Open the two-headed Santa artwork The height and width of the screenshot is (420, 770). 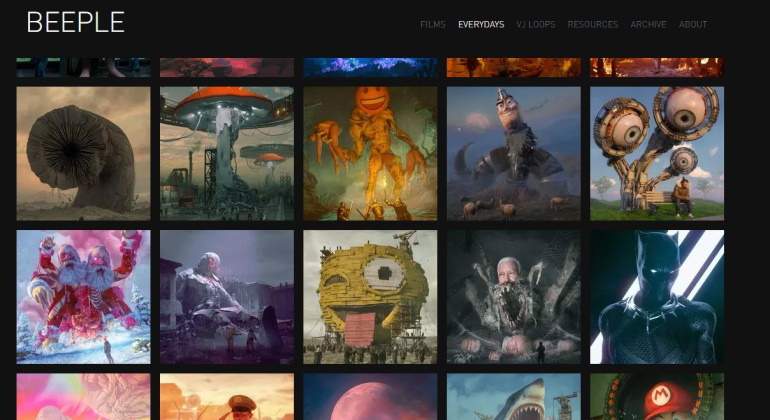(x=83, y=297)
